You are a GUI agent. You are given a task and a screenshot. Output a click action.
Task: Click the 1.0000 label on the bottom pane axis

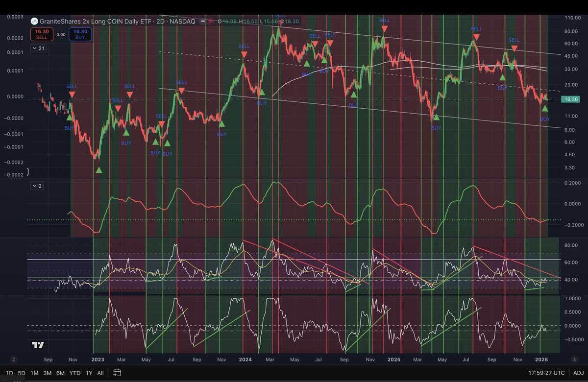(572, 298)
